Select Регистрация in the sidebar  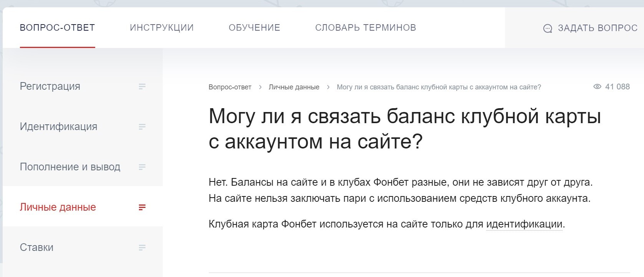click(50, 86)
